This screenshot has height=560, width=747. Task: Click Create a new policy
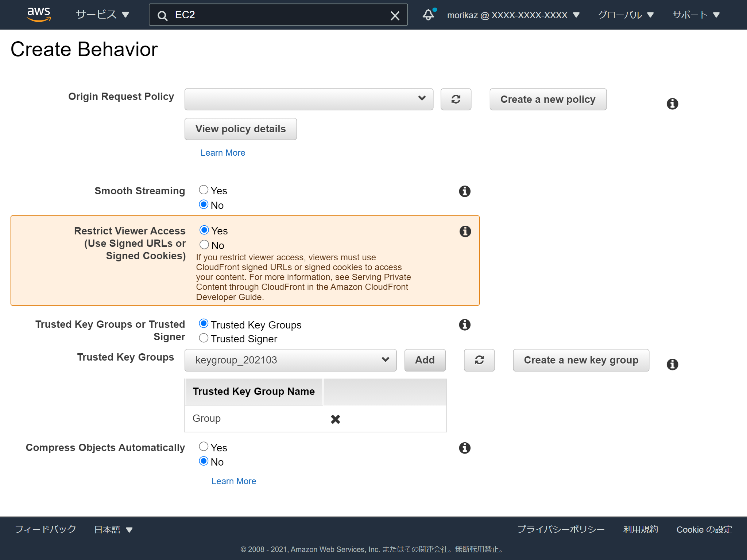tap(547, 99)
